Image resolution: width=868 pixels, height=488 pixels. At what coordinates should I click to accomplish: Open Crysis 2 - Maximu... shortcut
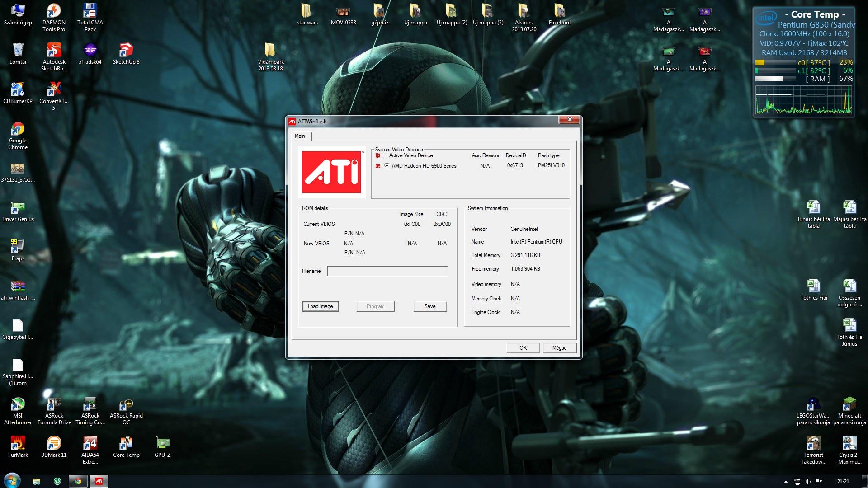(x=849, y=450)
